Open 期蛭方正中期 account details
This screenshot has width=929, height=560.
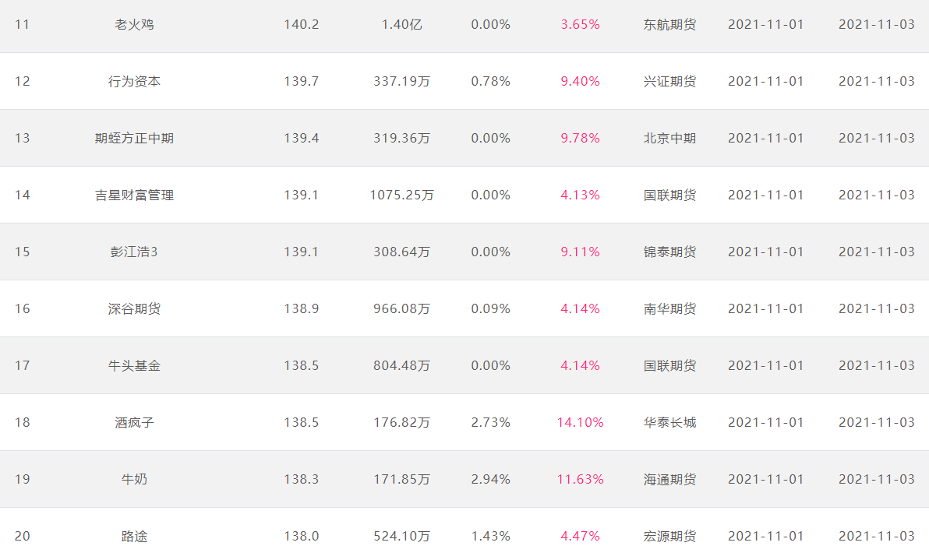coord(134,138)
